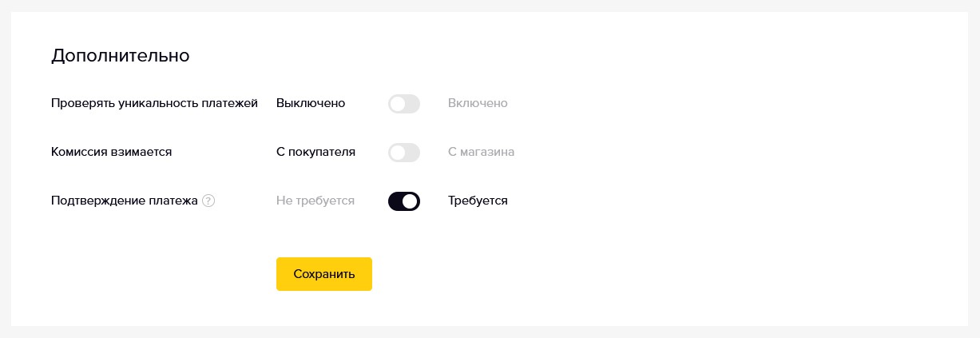Choose the С покупателя option label

pos(315,153)
